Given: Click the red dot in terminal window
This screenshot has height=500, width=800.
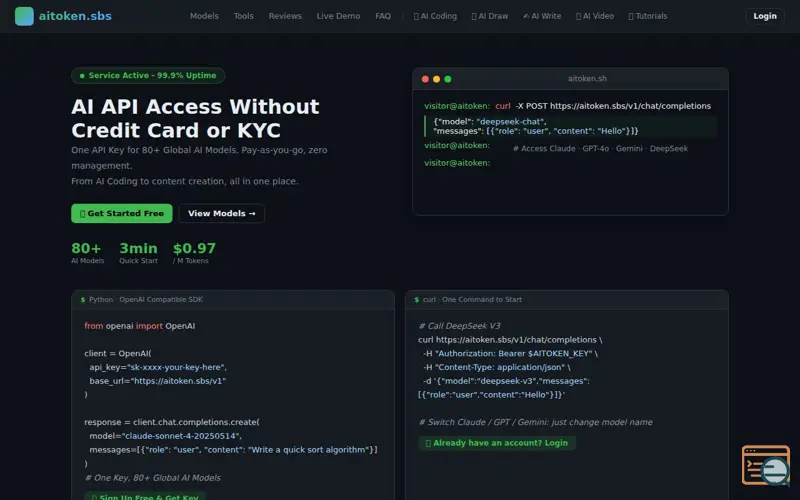Looking at the screenshot, I should 425,79.
